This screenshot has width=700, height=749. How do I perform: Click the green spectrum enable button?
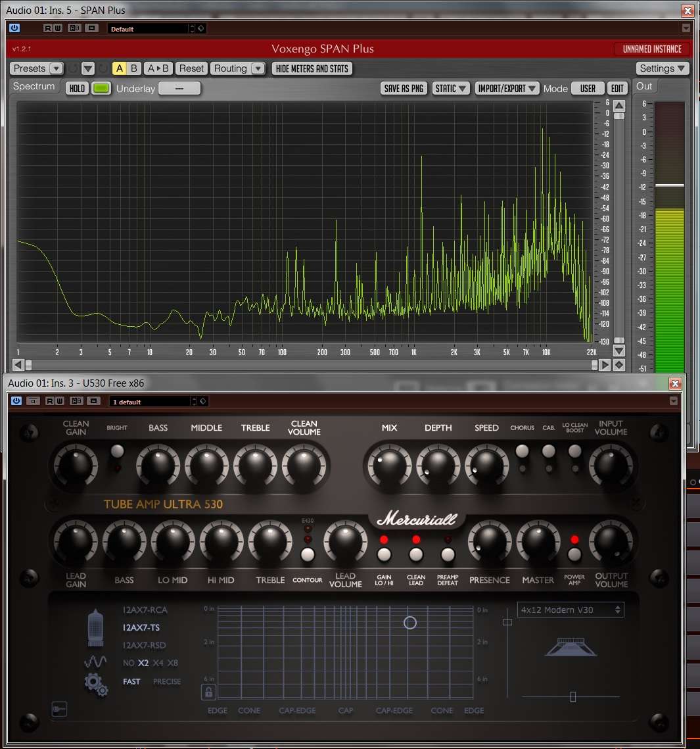tap(101, 89)
